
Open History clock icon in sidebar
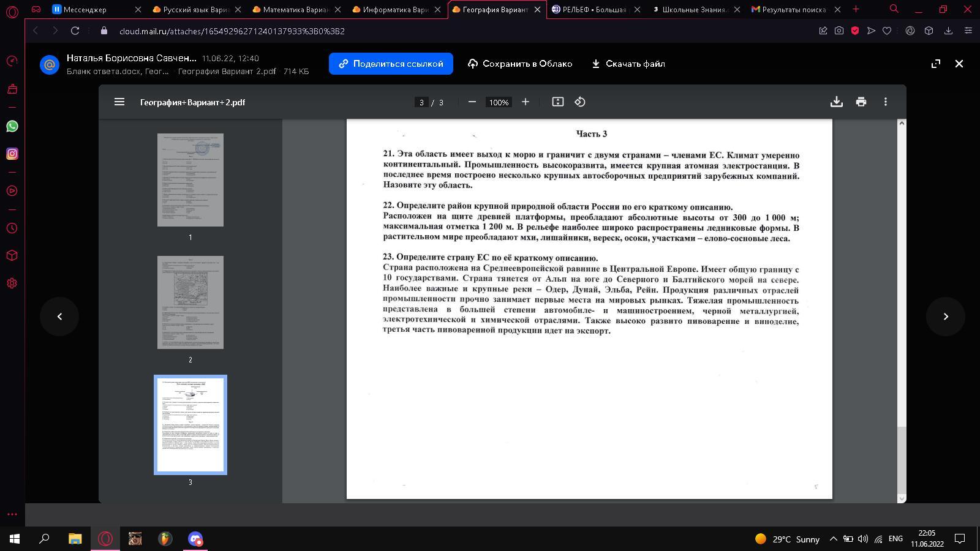tap(12, 228)
